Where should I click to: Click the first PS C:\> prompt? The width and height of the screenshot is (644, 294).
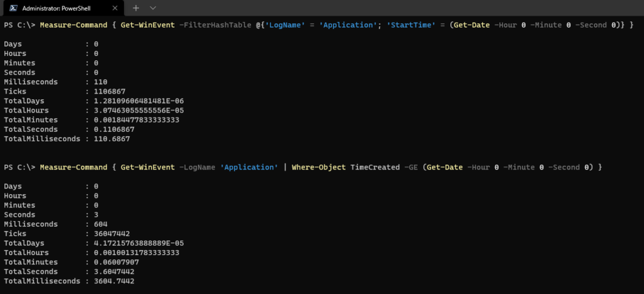(x=19, y=24)
